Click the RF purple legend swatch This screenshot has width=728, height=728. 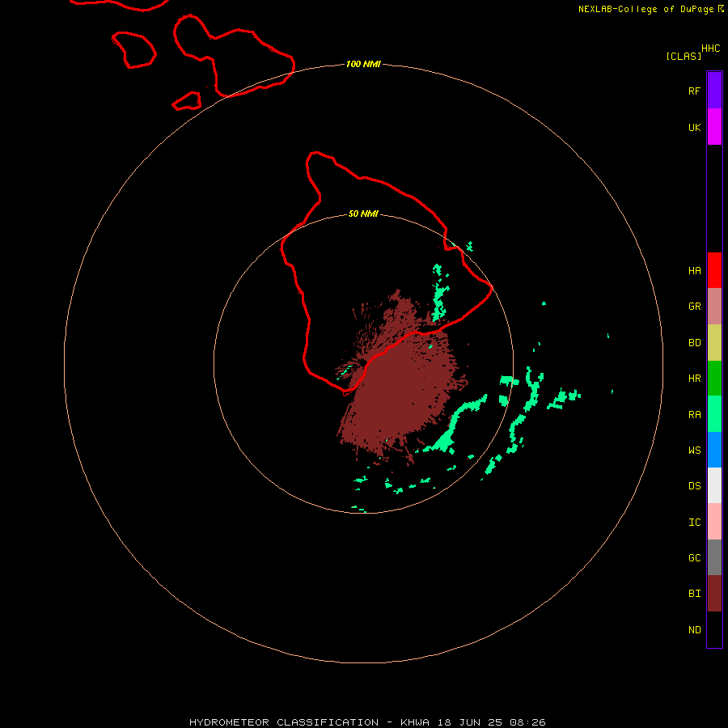(714, 91)
